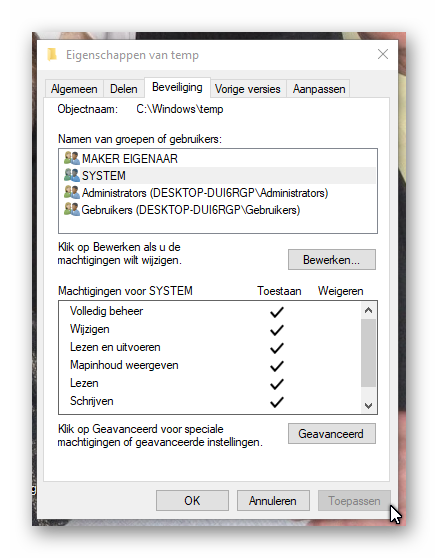The height and width of the screenshot is (558, 438).
Task: Click the Administrators group icon
Action: point(72,192)
